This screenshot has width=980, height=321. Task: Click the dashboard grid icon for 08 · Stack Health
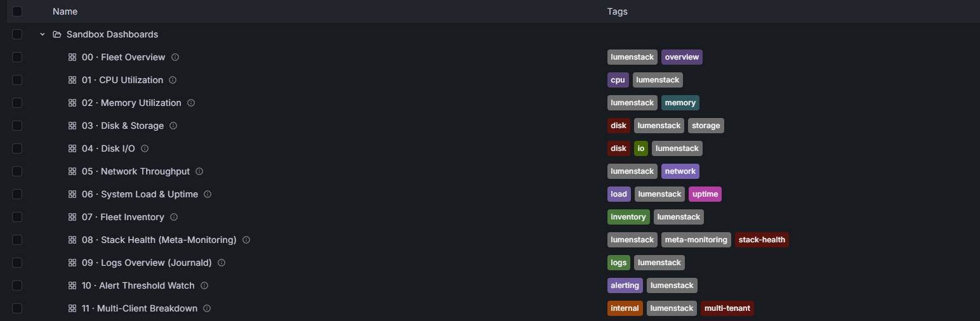pos(72,240)
